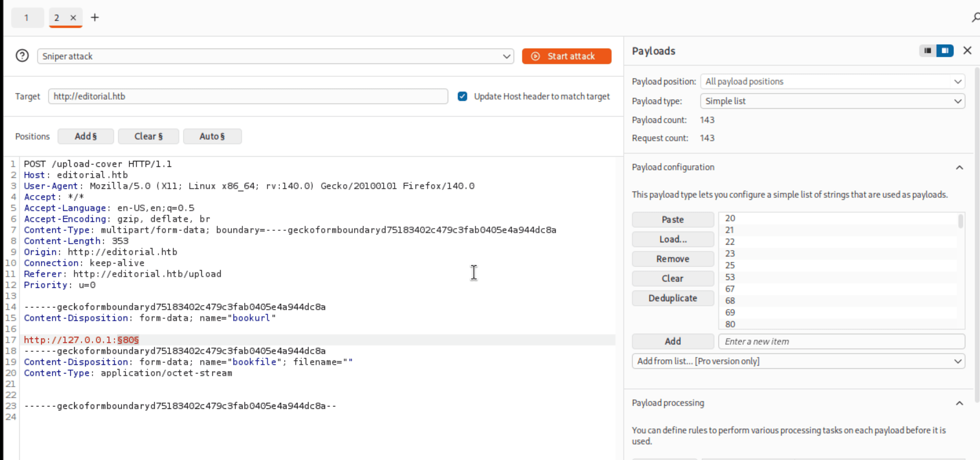Image resolution: width=980 pixels, height=460 pixels.
Task: Click the Accept-Encoding header line
Action: [117, 219]
